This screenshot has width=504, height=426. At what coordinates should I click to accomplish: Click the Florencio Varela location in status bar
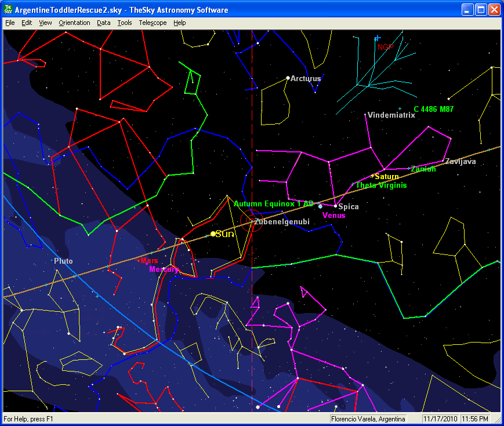(x=368, y=418)
